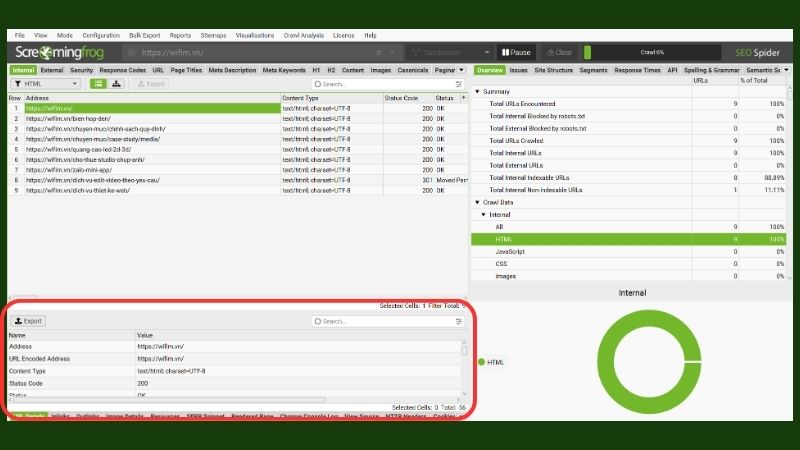This screenshot has width=800, height=450.
Task: Switch to the Page Titles tab
Action: pyautogui.click(x=186, y=70)
